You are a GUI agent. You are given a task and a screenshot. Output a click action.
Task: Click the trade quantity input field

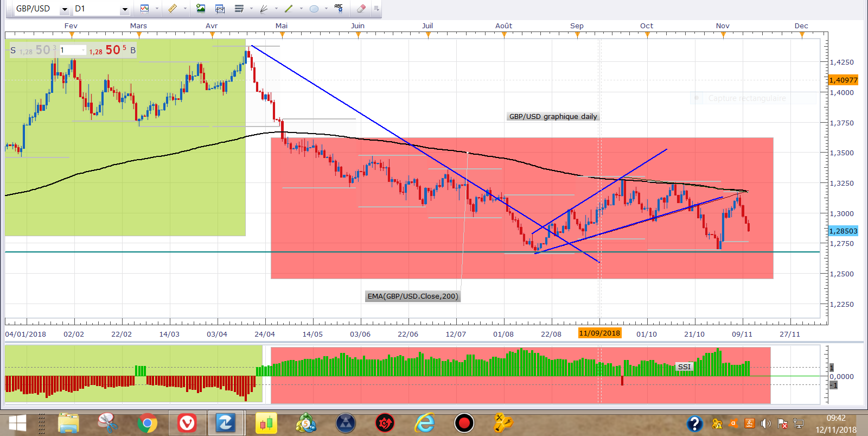point(72,50)
